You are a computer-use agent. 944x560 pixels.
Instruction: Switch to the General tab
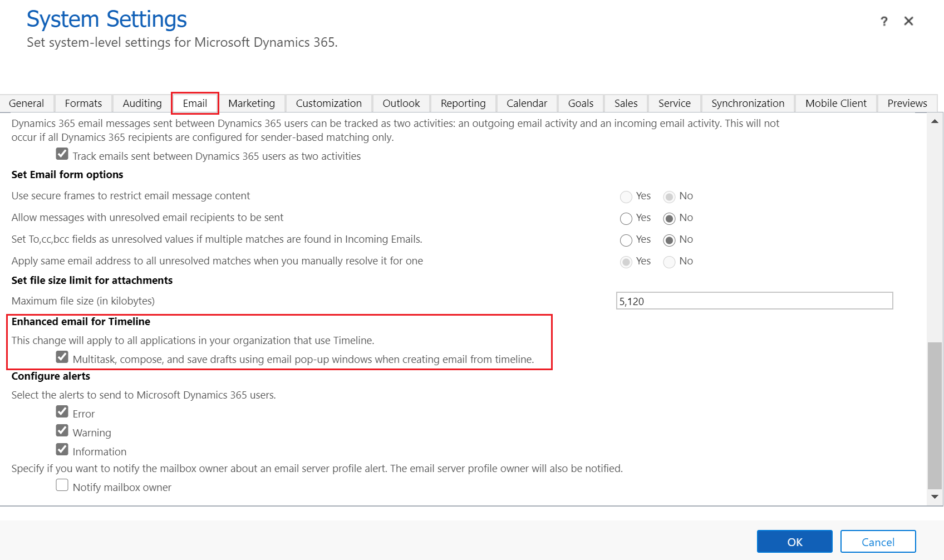click(27, 103)
